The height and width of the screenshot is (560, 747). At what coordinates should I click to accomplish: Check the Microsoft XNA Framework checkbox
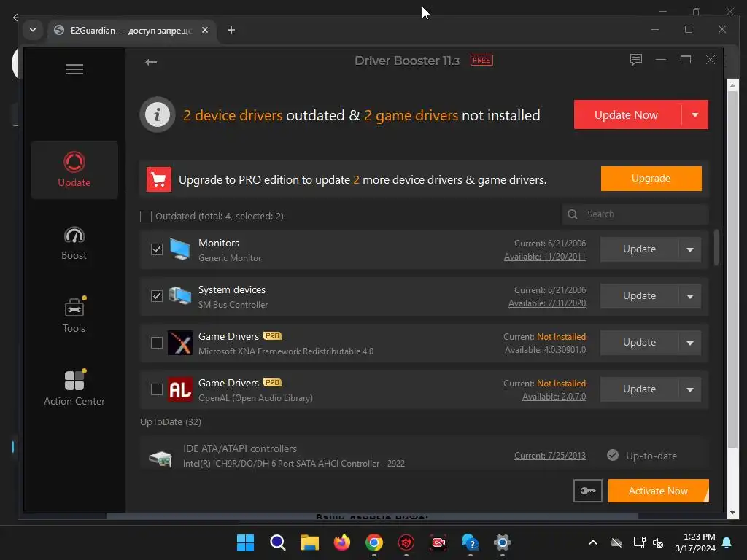pyautogui.click(x=157, y=343)
